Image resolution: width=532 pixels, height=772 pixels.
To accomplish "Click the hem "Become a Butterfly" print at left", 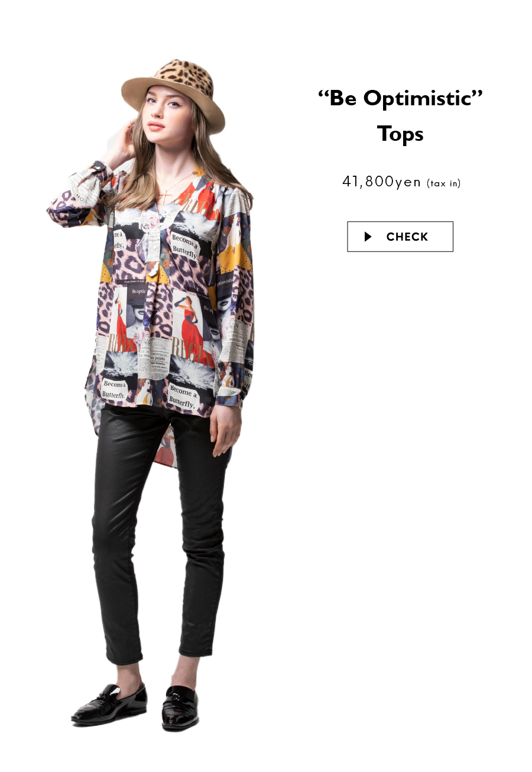I will pyautogui.click(x=113, y=389).
